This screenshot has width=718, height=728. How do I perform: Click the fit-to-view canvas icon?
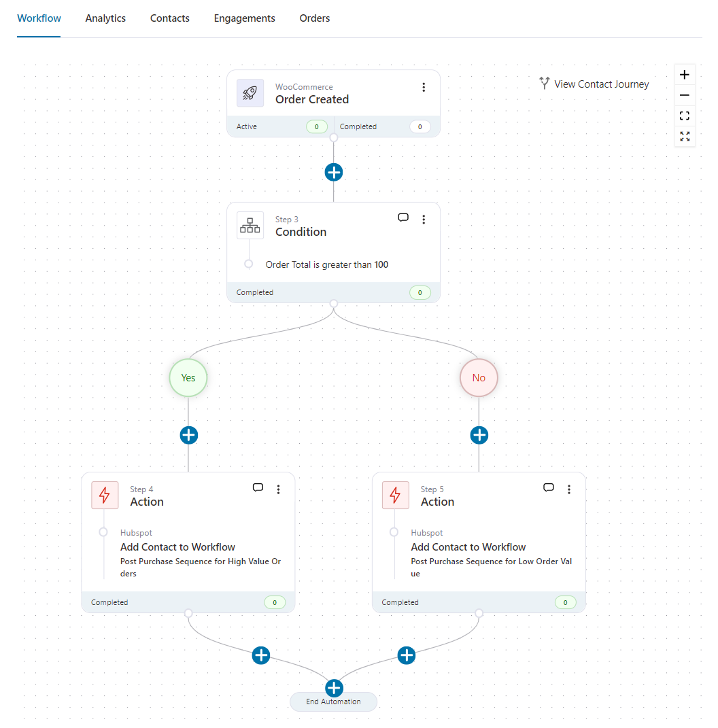(685, 116)
